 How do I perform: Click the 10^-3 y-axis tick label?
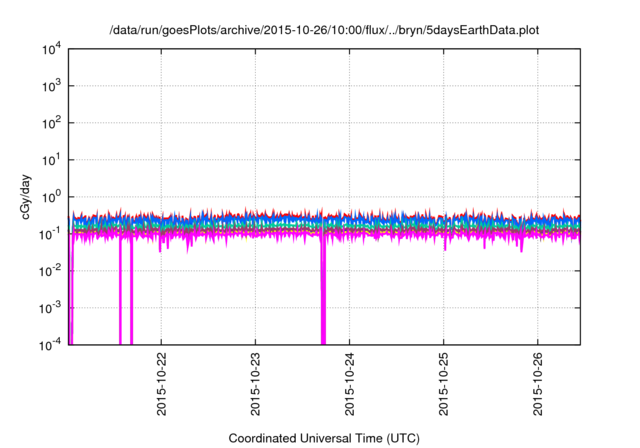point(50,308)
